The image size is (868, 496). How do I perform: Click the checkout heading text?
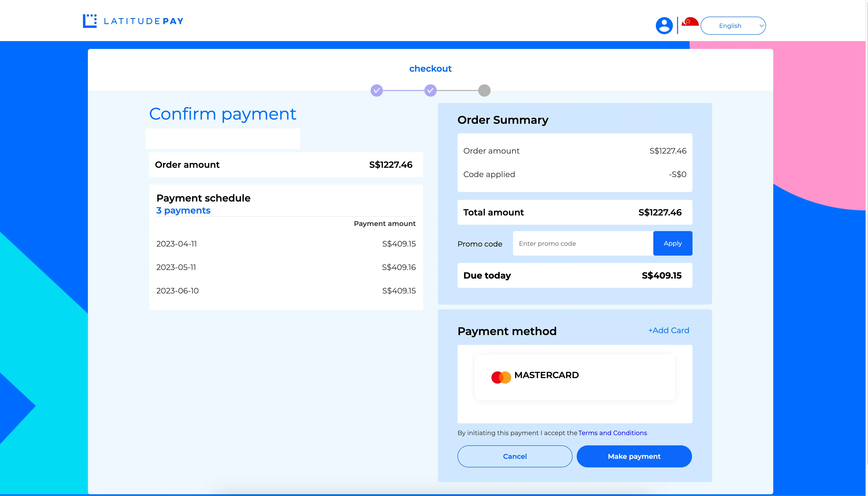(430, 69)
